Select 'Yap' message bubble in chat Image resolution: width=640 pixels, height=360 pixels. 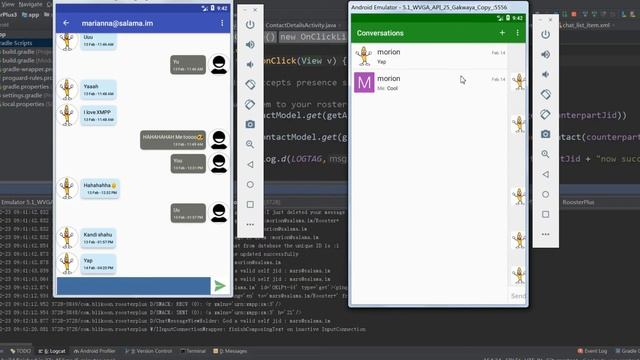[98, 264]
